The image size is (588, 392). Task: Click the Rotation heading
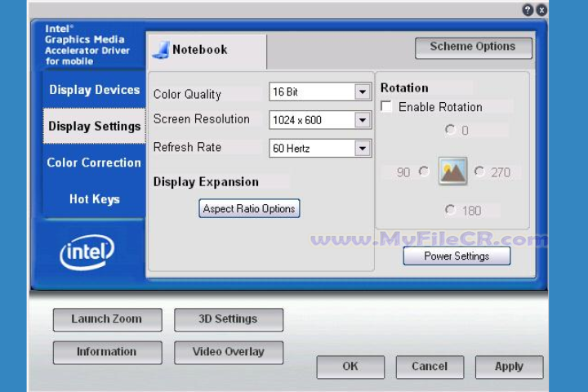coord(404,87)
